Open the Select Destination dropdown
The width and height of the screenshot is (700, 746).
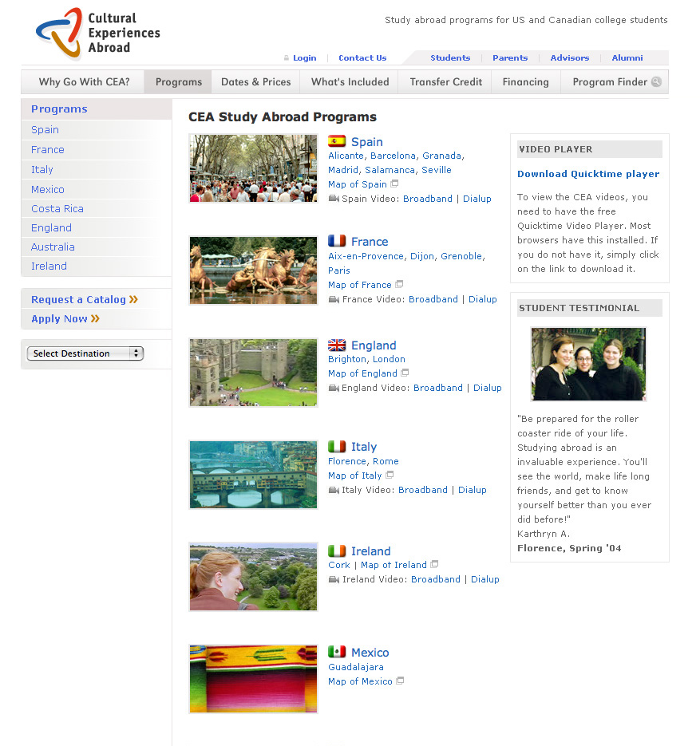[x=85, y=353]
